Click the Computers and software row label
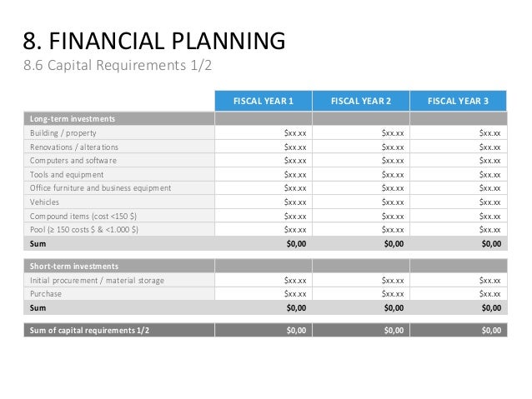This screenshot has width=532, height=399. tap(73, 160)
